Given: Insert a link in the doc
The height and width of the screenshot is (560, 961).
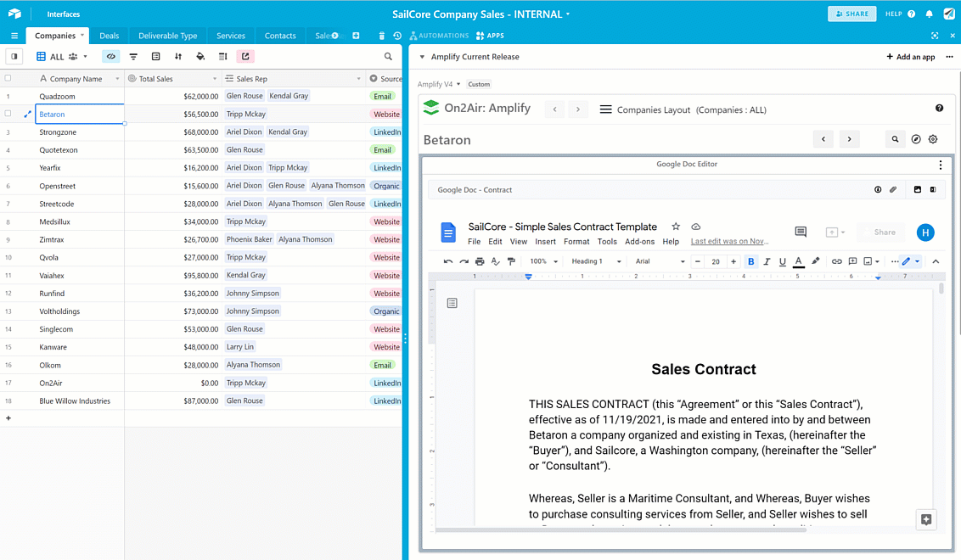Looking at the screenshot, I should 836,261.
